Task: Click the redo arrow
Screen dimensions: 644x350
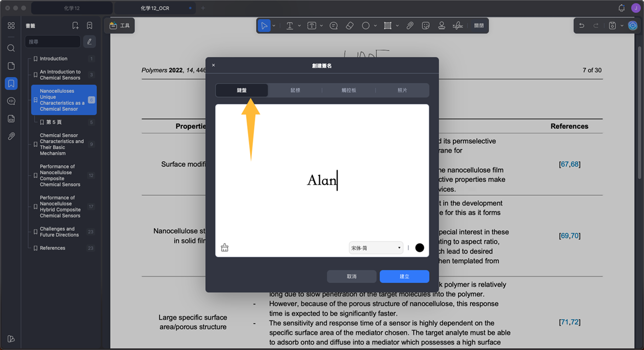Action: (596, 26)
